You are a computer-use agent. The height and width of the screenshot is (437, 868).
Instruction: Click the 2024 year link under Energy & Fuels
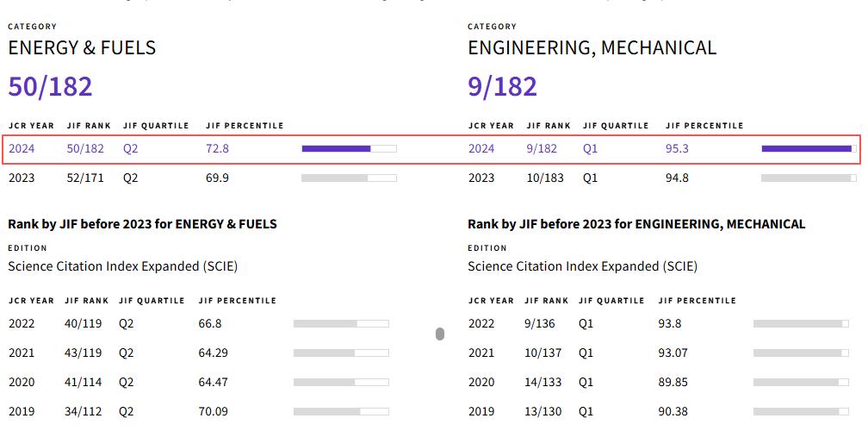22,148
